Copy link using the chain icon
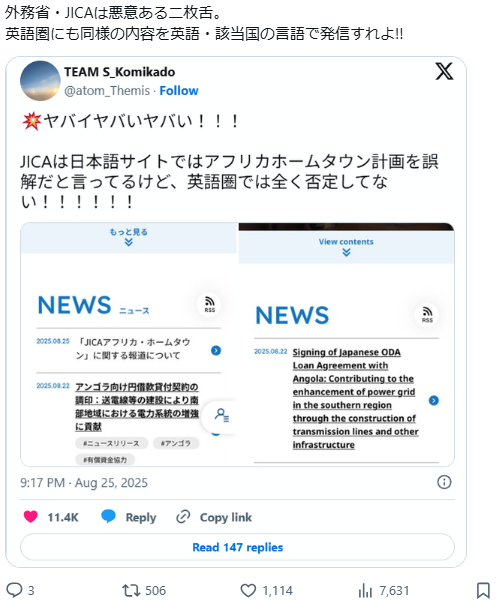This screenshot has height=601, width=496. click(183, 517)
